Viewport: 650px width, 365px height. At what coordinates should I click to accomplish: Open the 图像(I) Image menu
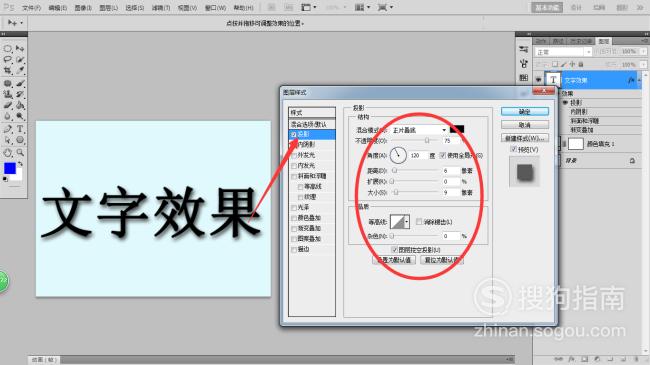83,8
